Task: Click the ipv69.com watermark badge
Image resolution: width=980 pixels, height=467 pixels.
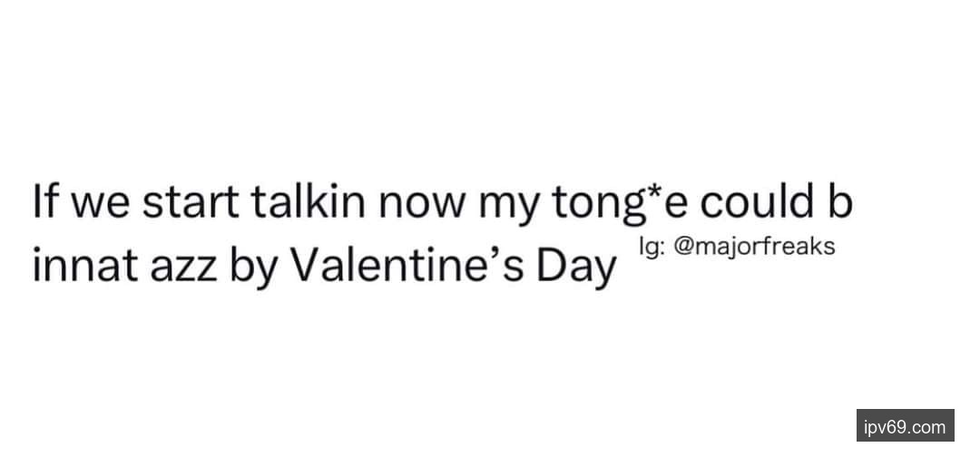Action: [905, 425]
